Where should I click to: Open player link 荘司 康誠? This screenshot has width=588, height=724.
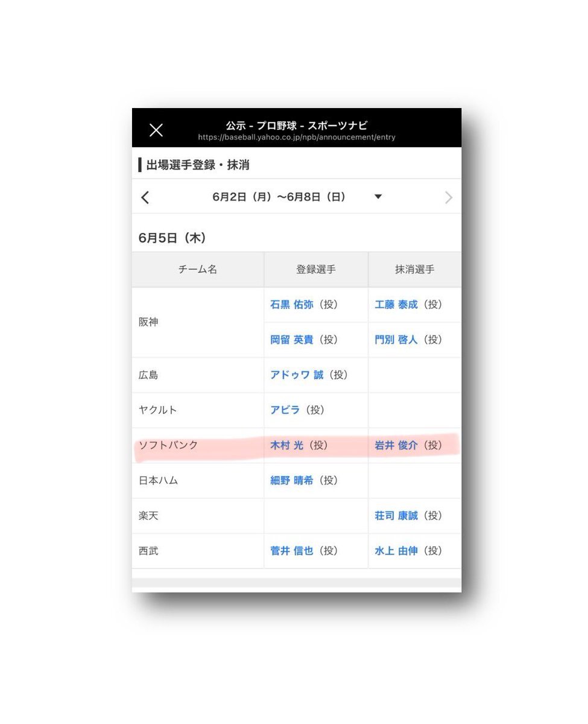[x=396, y=515]
